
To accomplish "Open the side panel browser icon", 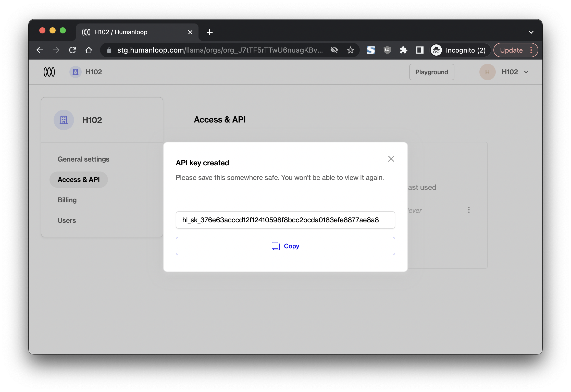I will pos(420,50).
